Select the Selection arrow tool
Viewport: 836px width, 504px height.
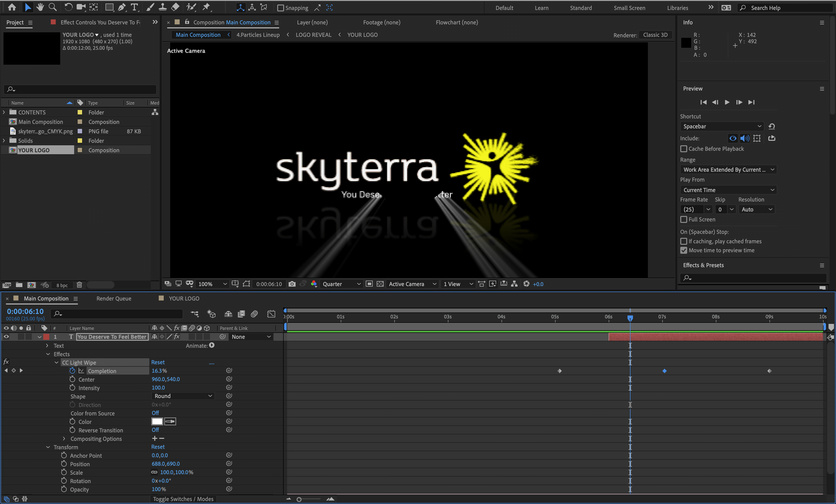click(27, 7)
